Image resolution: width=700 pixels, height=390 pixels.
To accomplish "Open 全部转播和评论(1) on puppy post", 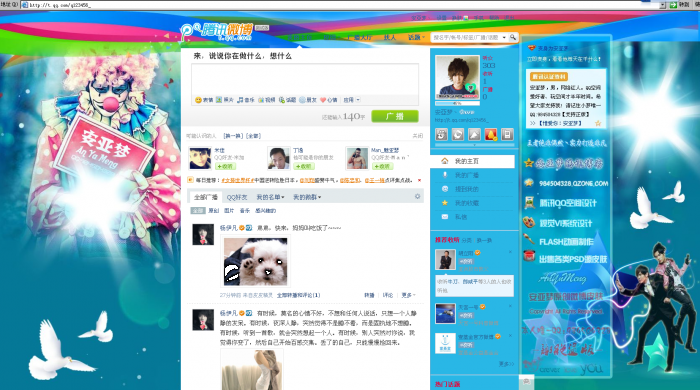I will [x=298, y=295].
